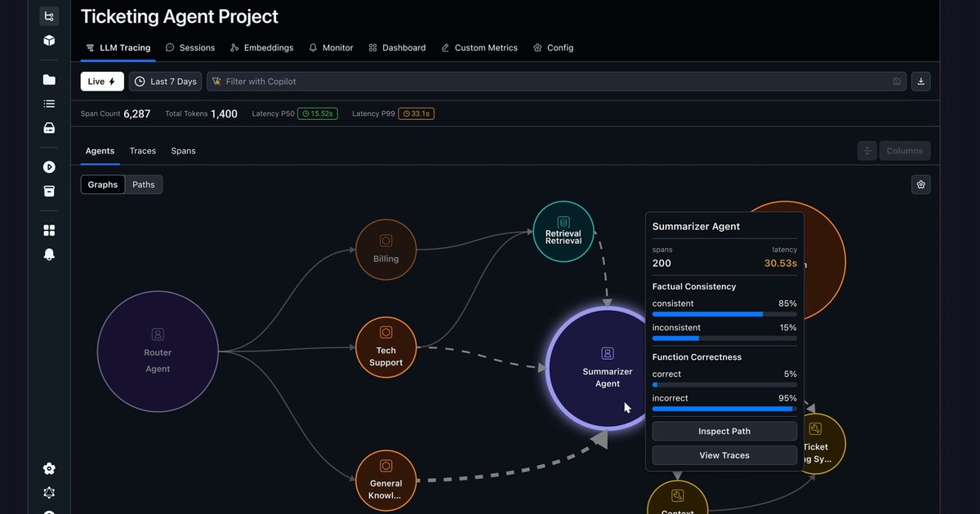Open the Embeddings tab
980x514 pixels.
[x=261, y=48]
